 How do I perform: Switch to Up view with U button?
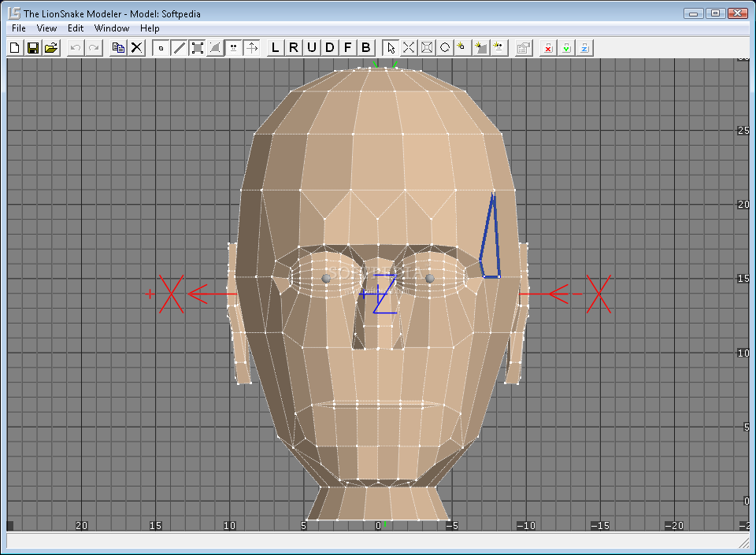[x=312, y=48]
